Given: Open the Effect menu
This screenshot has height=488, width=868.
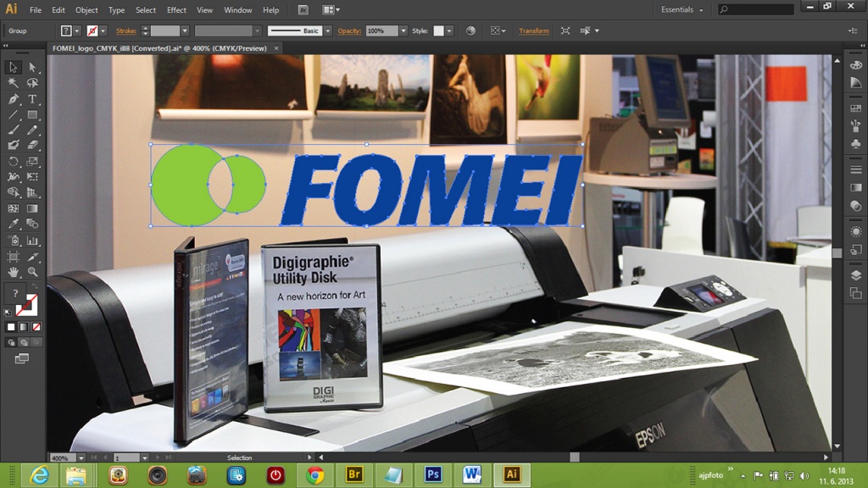Looking at the screenshot, I should pyautogui.click(x=176, y=10).
